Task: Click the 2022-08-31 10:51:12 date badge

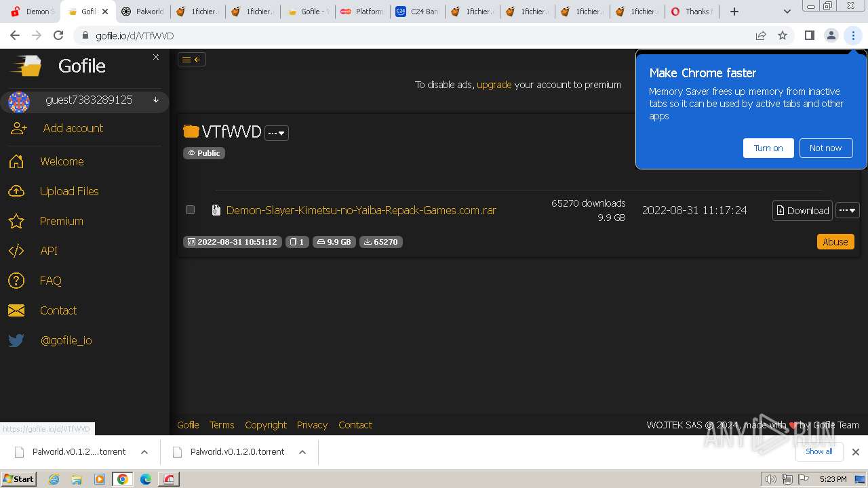Action: click(232, 242)
